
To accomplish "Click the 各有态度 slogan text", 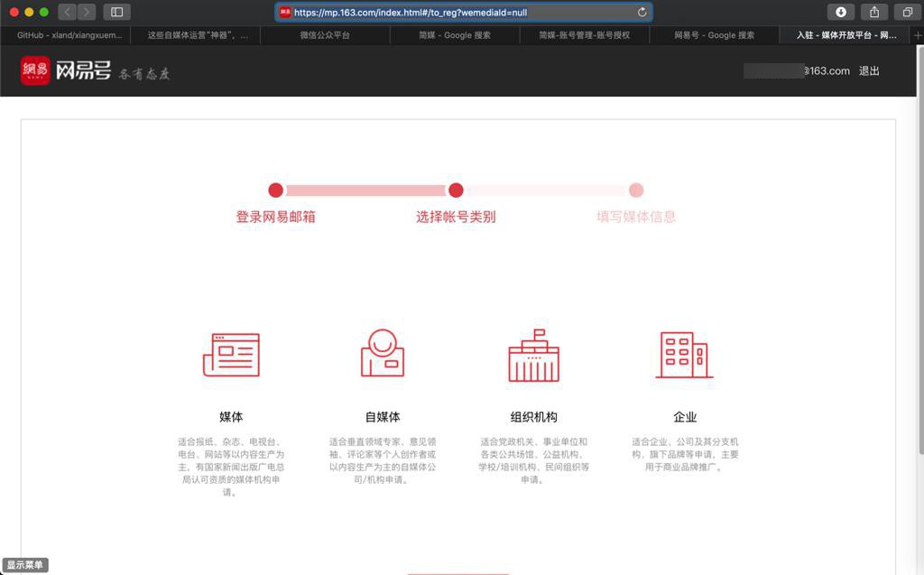I will pos(144,74).
